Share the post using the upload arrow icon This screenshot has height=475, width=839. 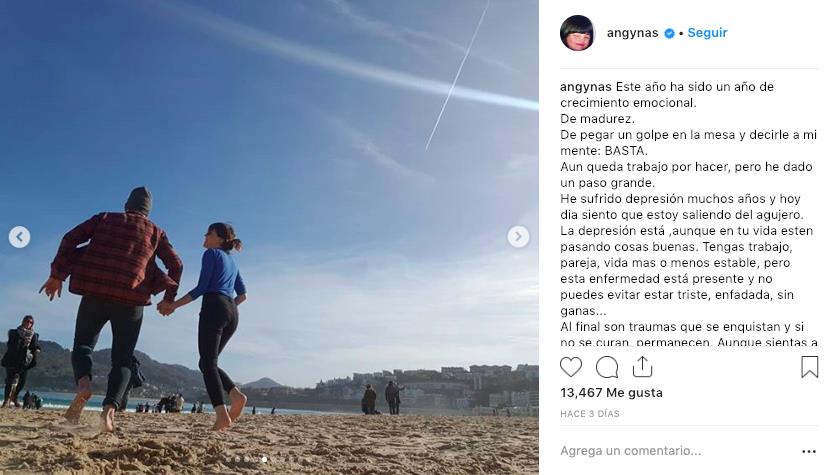[x=642, y=367]
